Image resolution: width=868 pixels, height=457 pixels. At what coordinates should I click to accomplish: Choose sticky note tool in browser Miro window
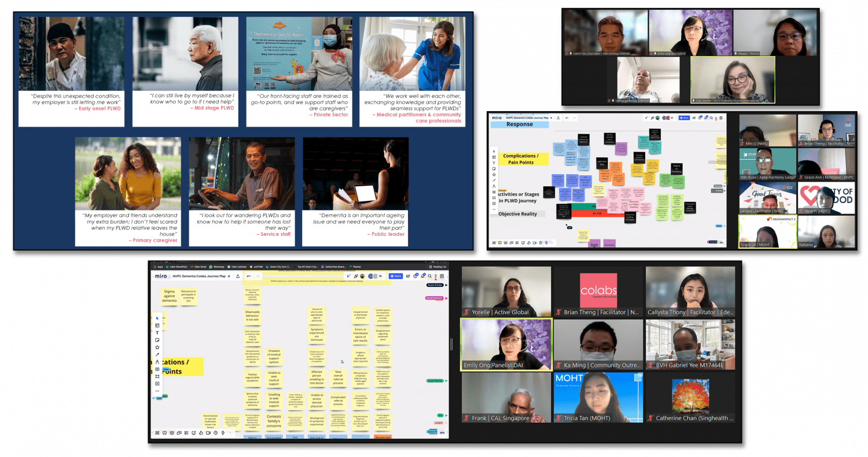[x=157, y=340]
